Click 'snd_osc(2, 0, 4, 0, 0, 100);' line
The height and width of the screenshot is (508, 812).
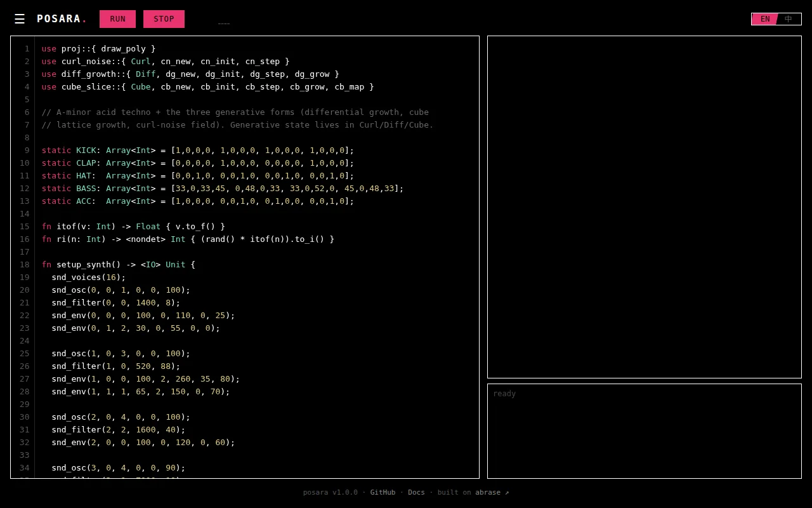(x=121, y=417)
